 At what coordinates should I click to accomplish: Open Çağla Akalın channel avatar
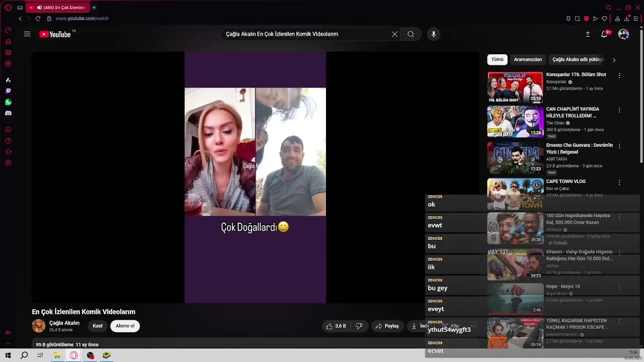39,326
